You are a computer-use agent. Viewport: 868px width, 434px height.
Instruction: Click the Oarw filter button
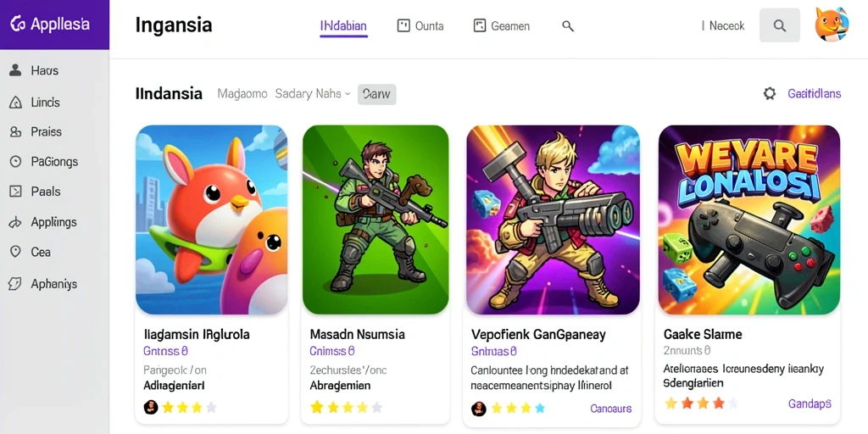coord(377,94)
